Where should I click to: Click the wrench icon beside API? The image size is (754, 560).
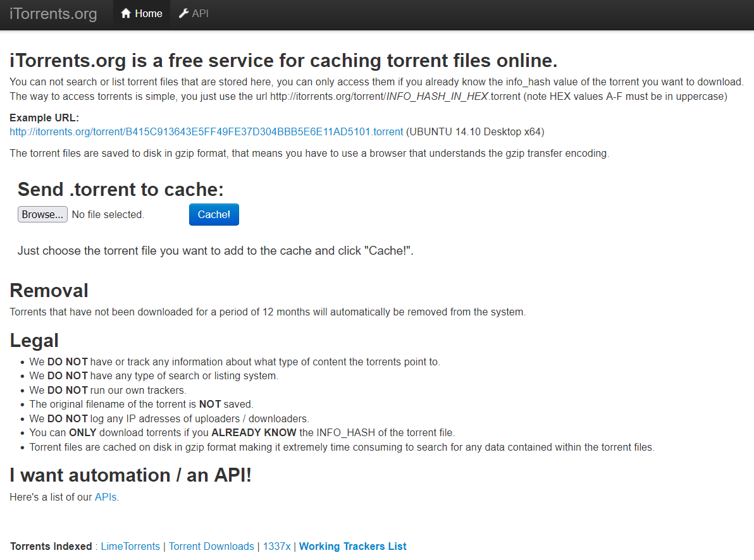tap(183, 13)
